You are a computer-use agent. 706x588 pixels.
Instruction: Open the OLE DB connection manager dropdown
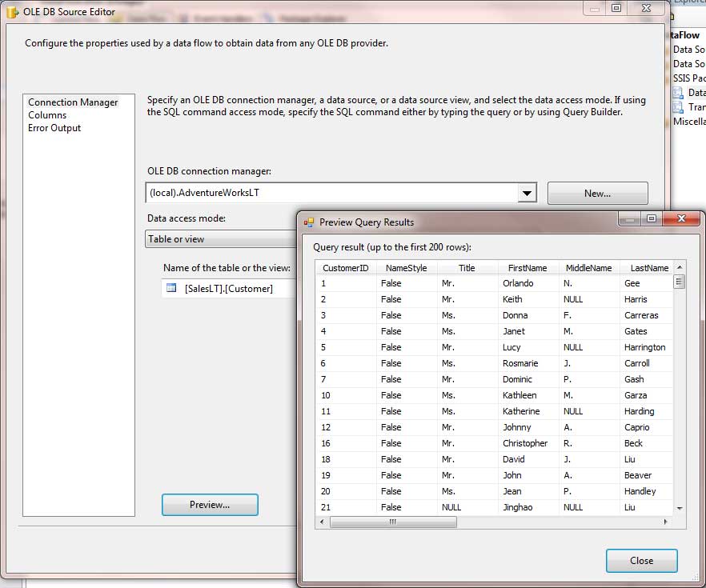point(526,193)
